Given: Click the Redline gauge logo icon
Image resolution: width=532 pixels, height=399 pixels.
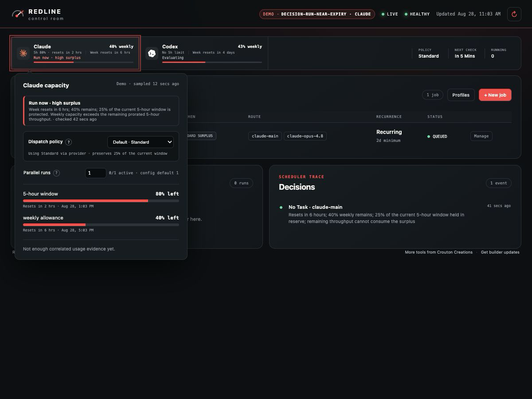Looking at the screenshot, I should pyautogui.click(x=18, y=14).
